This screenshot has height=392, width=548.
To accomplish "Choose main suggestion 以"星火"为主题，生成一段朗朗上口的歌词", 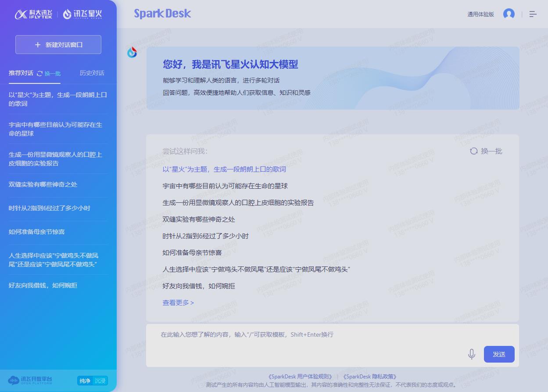I will tap(224, 169).
